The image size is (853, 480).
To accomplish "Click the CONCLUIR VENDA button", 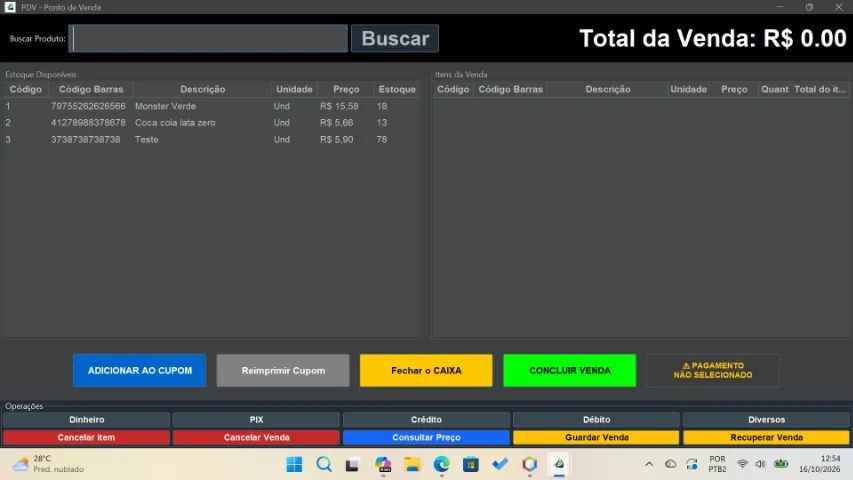I will [570, 371].
